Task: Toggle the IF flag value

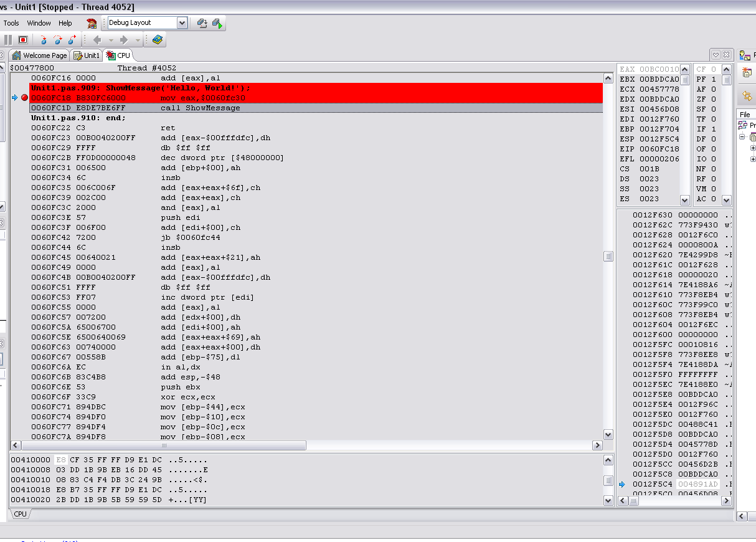Action: point(714,129)
